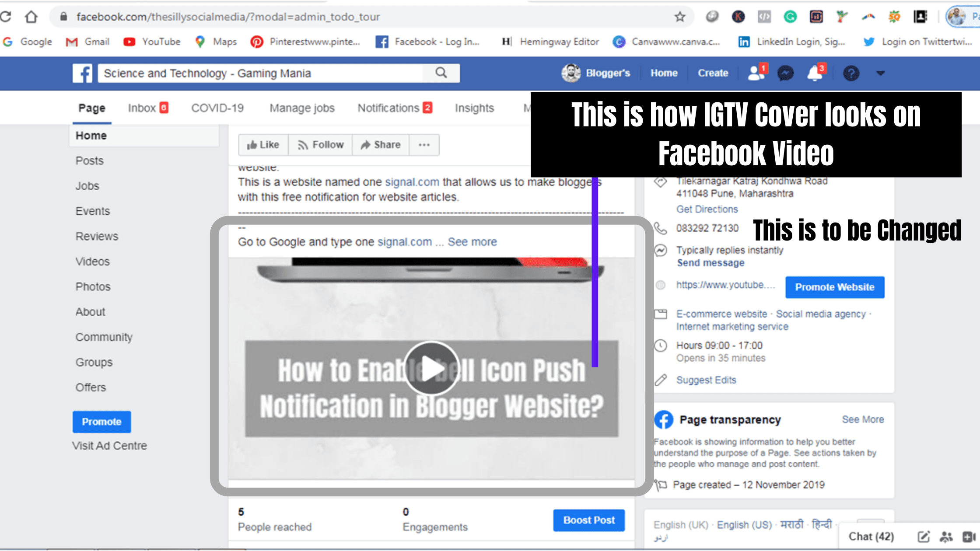
Task: Click See More in Page transparency
Action: point(863,419)
